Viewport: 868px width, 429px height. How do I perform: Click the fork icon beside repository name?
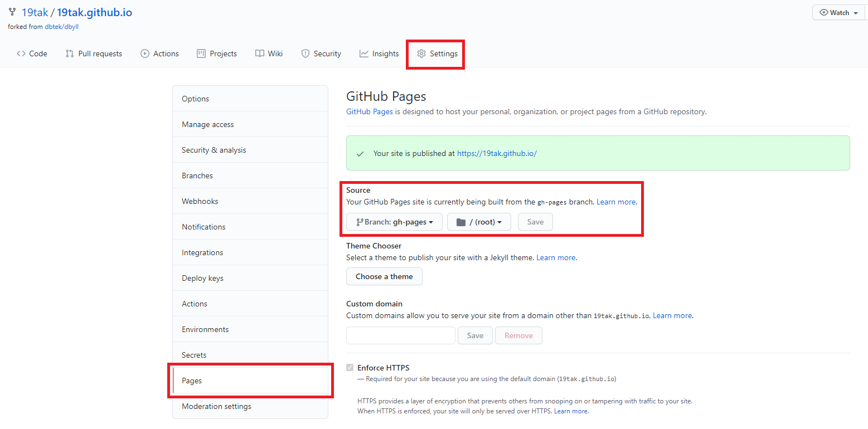(12, 12)
